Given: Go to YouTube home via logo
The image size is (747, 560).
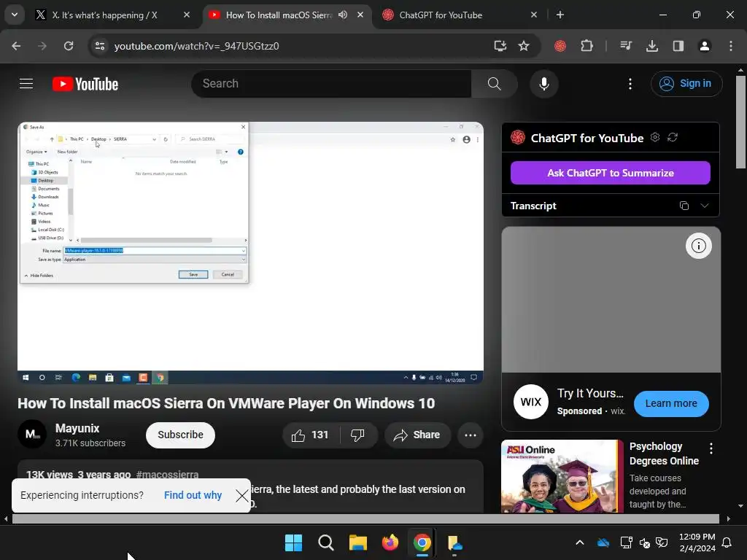Looking at the screenshot, I should (x=85, y=84).
